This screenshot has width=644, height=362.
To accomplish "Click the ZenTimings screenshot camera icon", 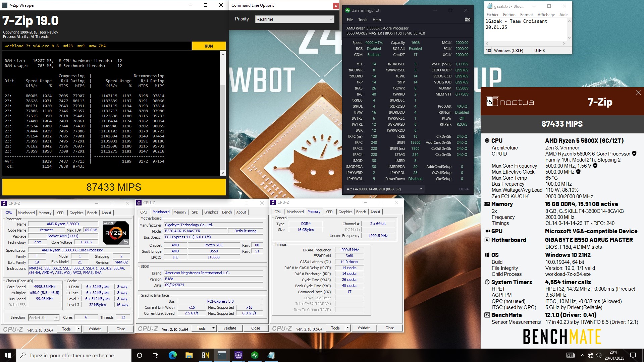I will (x=467, y=20).
